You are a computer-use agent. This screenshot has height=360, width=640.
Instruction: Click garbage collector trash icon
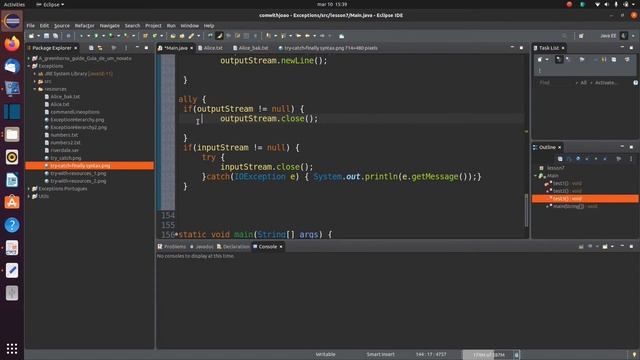pyautogui.click(x=516, y=355)
